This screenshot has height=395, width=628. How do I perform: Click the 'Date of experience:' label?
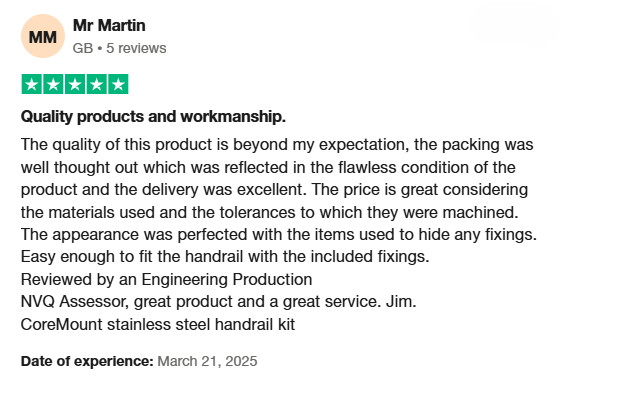point(87,361)
